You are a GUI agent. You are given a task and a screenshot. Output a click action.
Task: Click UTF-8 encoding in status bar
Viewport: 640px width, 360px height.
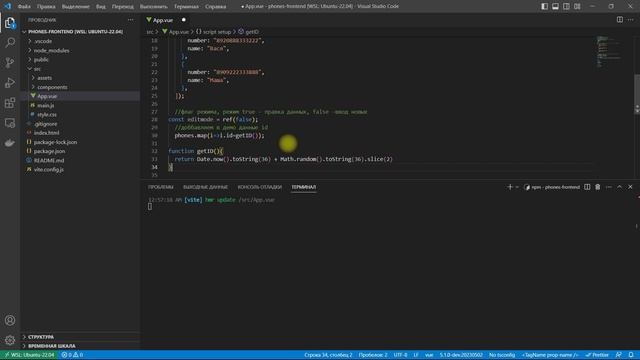(x=400, y=355)
